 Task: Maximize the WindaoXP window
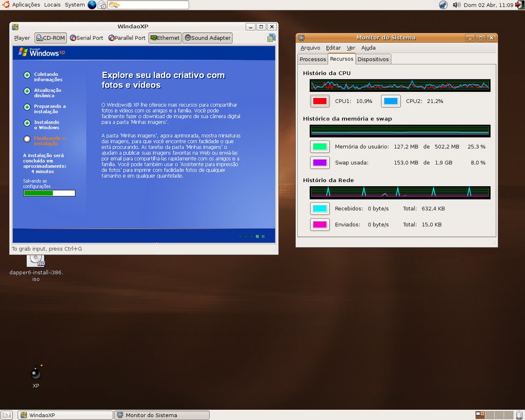tap(261, 27)
